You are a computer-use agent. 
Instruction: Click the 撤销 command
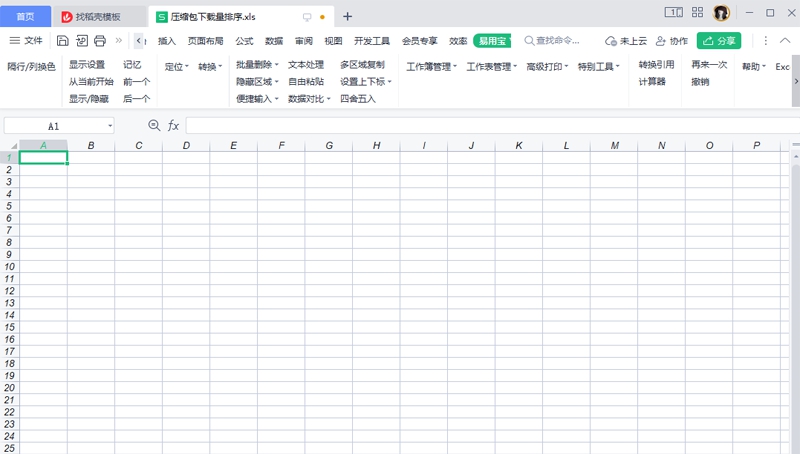tap(700, 82)
